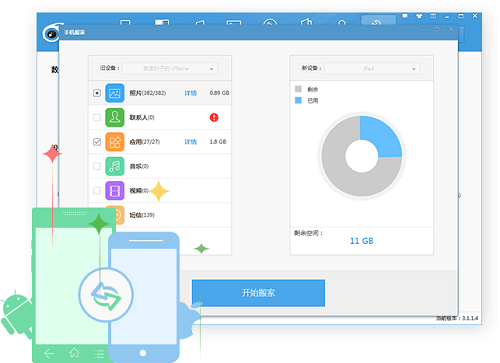Click the blue start transfer button

click(258, 293)
